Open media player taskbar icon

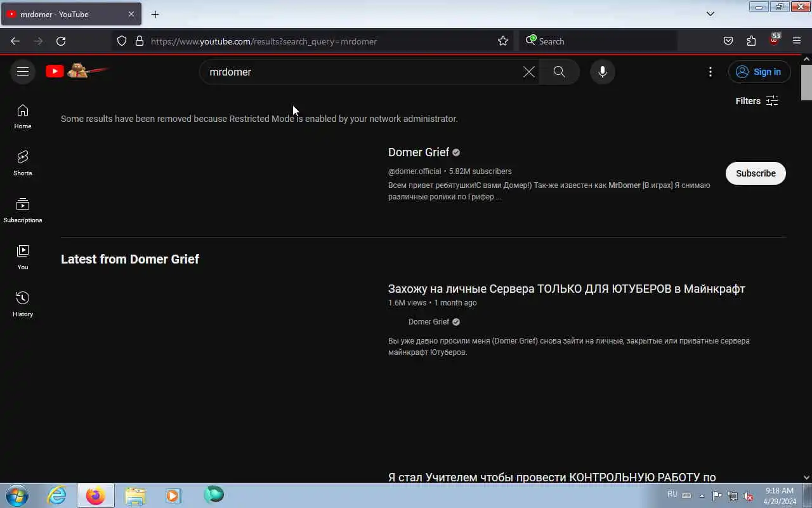click(173, 495)
